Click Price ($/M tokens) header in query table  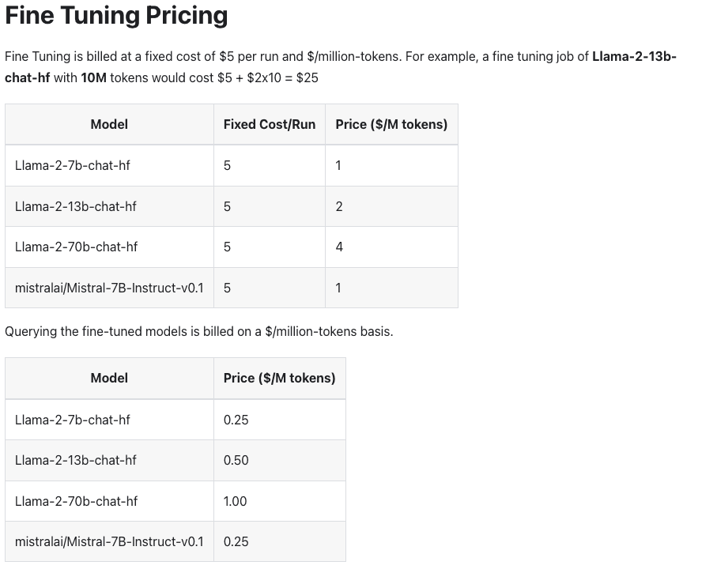click(279, 378)
